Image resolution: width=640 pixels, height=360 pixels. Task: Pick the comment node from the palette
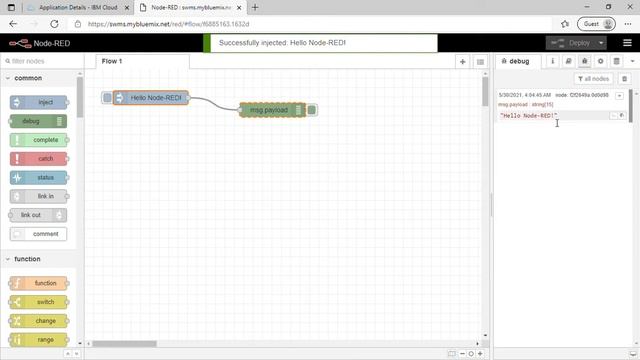point(38,234)
